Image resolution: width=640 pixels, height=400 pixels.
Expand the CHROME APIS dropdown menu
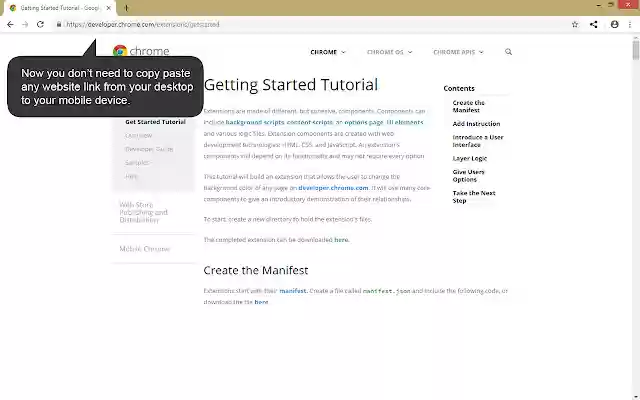point(458,52)
